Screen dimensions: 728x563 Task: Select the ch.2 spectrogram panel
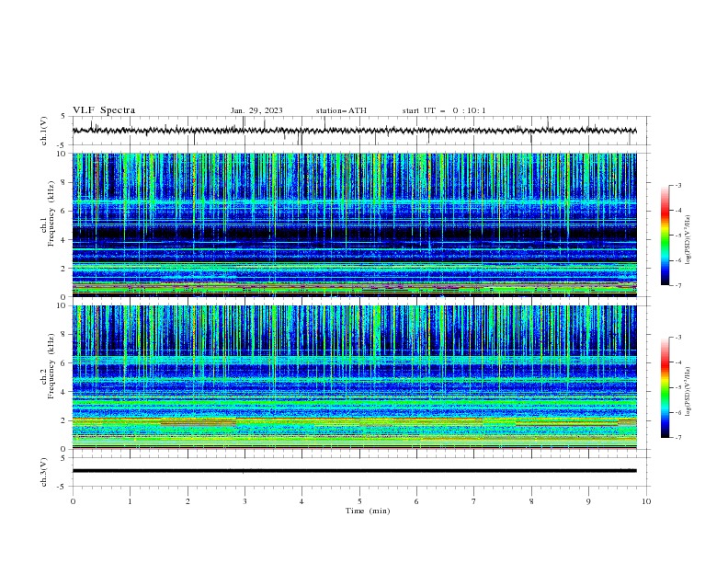coord(355,377)
